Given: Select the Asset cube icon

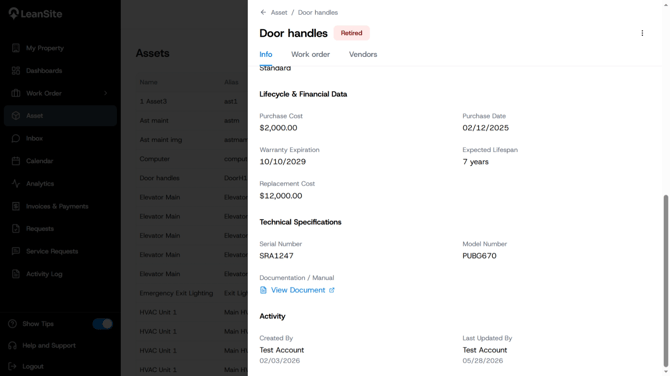Looking at the screenshot, I should [x=16, y=116].
